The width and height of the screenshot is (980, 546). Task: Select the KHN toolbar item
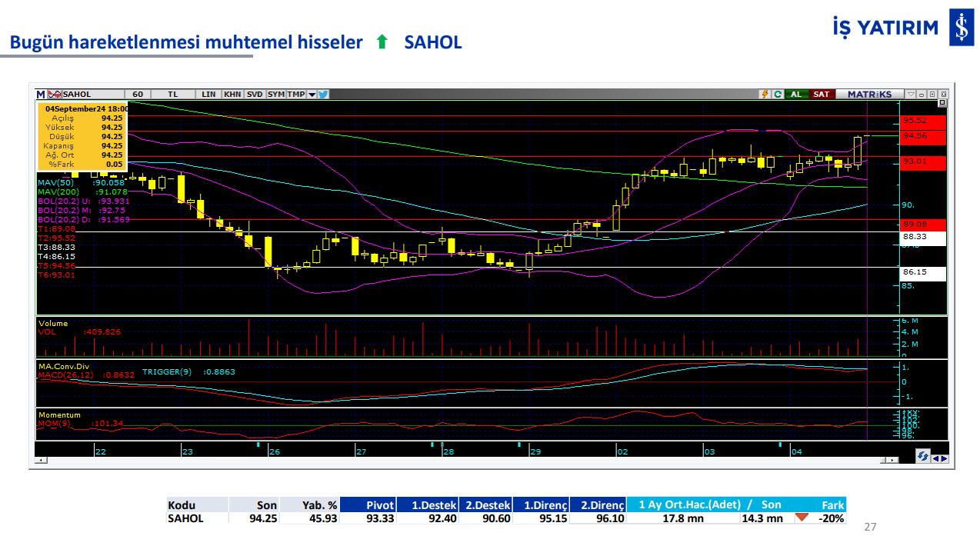[232, 94]
